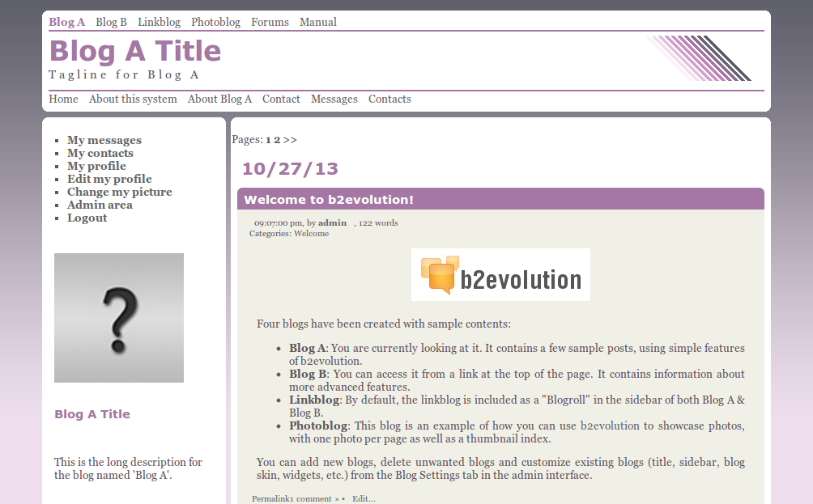Open My contacts in the sidebar

100,154
